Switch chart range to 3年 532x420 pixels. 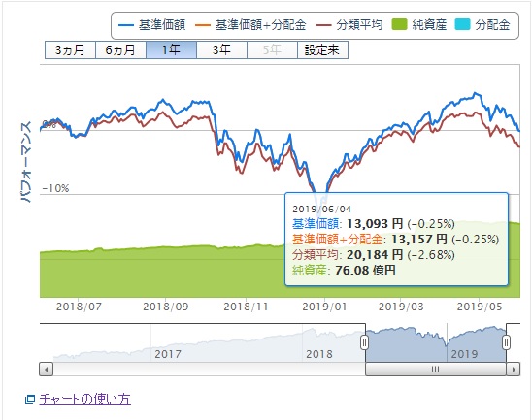(x=221, y=50)
